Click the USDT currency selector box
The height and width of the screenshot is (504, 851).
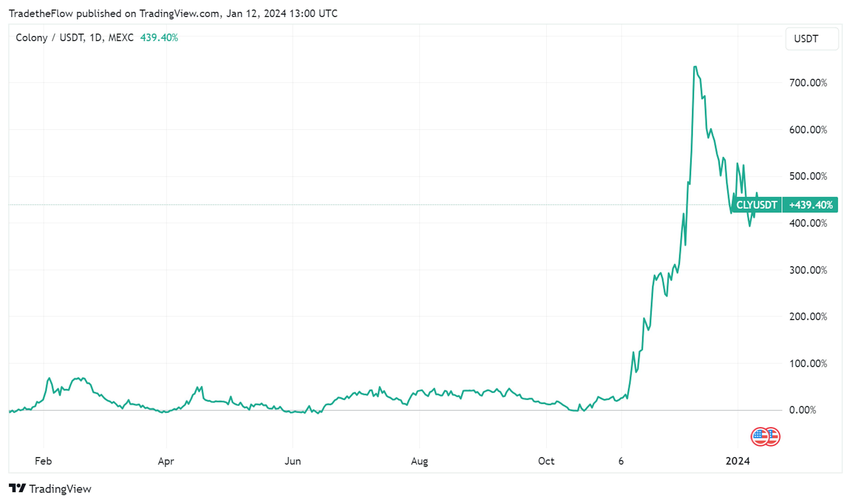tap(812, 39)
